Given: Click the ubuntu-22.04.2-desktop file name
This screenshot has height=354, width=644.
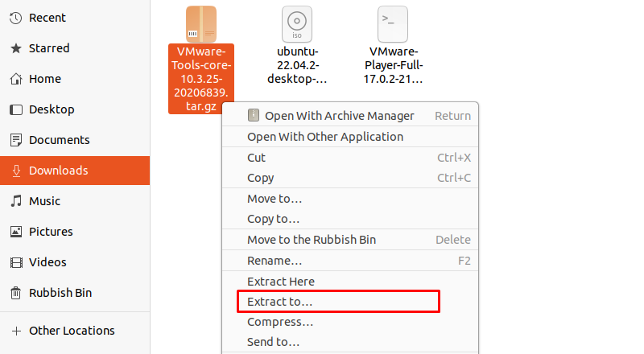Looking at the screenshot, I should [x=297, y=65].
